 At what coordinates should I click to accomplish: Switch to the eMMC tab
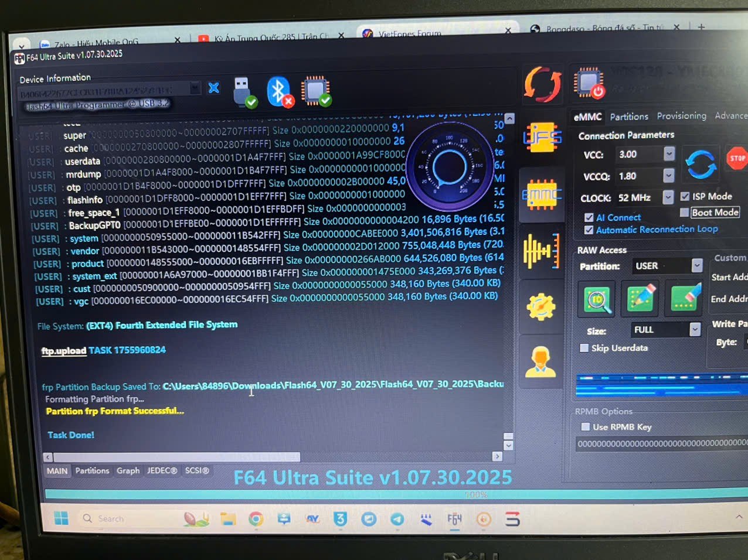tap(587, 117)
